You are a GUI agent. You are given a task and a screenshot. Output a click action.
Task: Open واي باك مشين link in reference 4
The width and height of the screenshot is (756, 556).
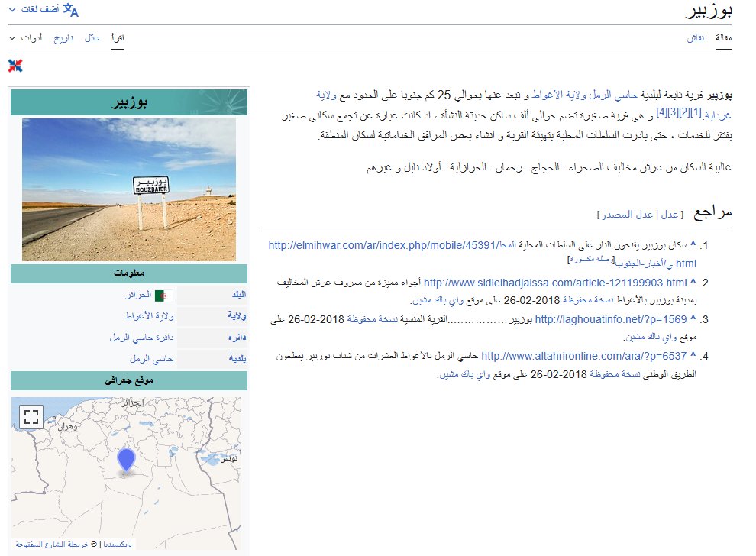(465, 374)
